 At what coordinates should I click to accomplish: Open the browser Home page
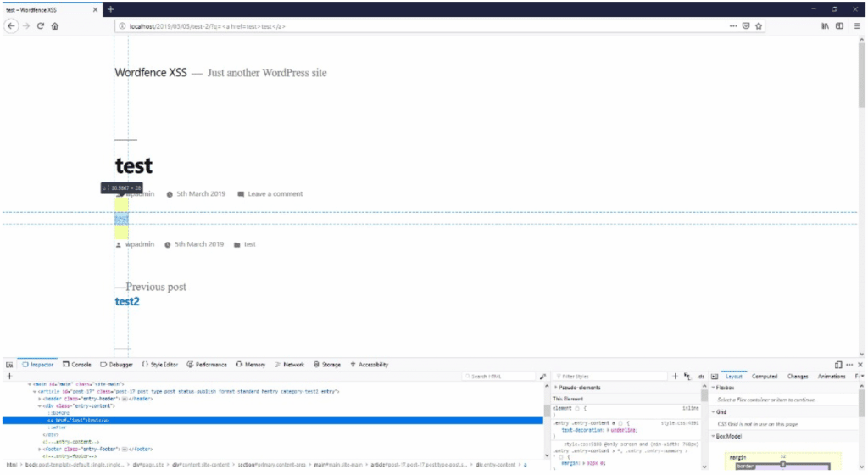55,26
